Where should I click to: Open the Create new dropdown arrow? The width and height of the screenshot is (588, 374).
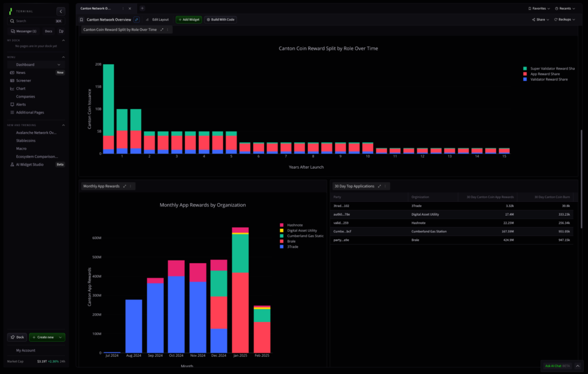tap(60, 337)
